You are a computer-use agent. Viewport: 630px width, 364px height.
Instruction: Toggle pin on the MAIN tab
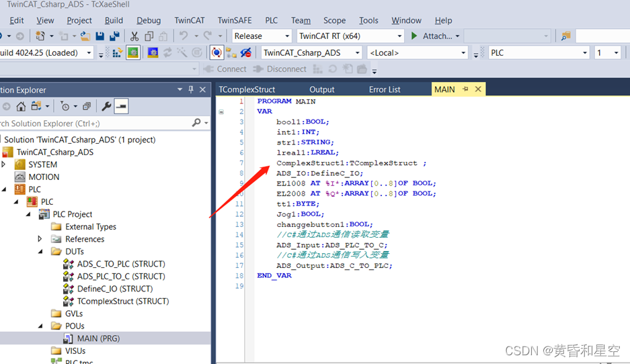pos(465,89)
